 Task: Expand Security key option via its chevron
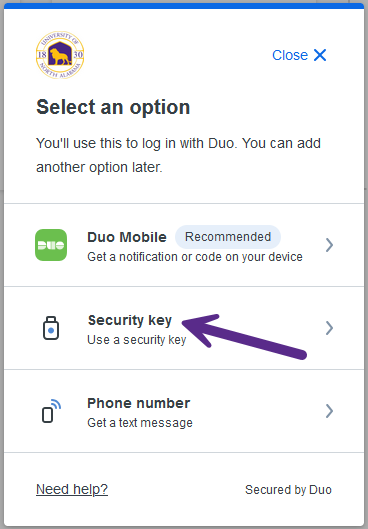[x=330, y=328]
